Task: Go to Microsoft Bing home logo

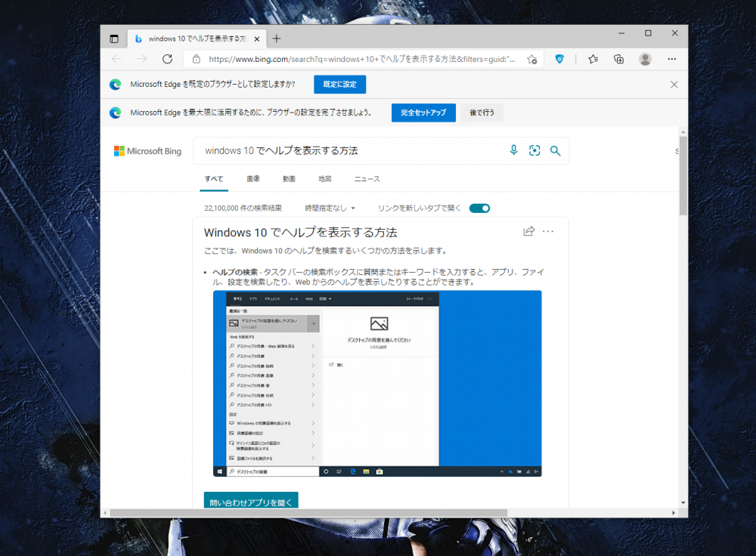Action: (147, 151)
